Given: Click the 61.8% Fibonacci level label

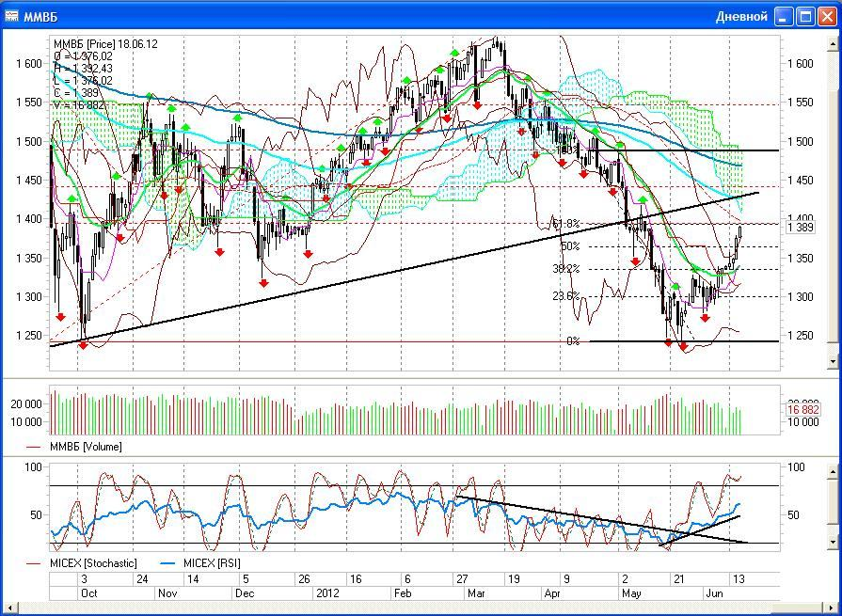Looking at the screenshot, I should pyautogui.click(x=564, y=224).
